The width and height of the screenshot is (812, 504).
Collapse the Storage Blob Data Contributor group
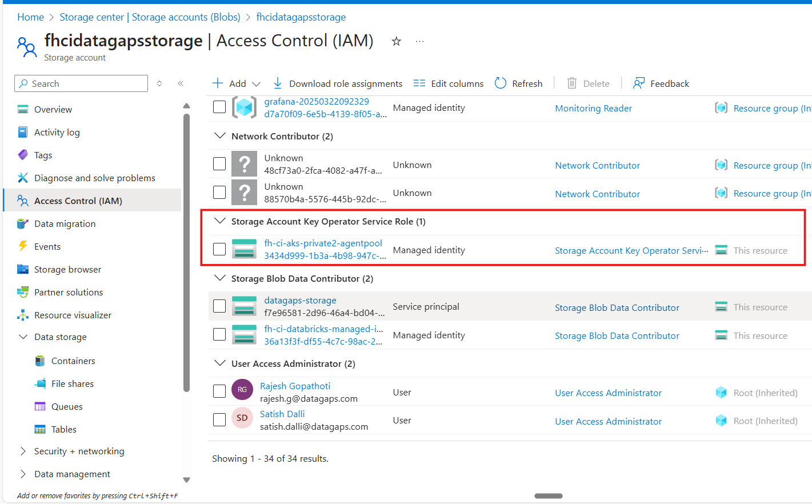pyautogui.click(x=219, y=278)
